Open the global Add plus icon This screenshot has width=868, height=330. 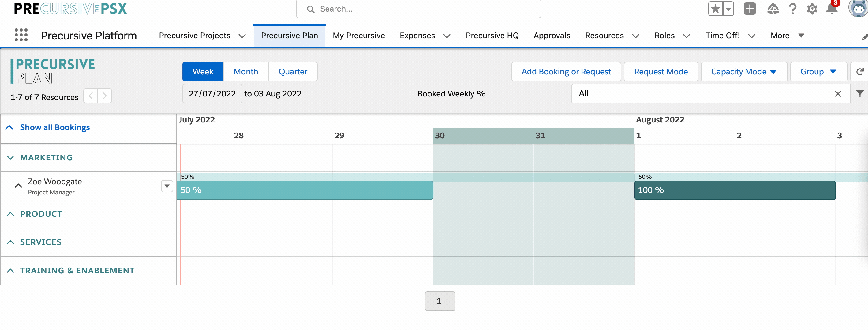point(750,9)
